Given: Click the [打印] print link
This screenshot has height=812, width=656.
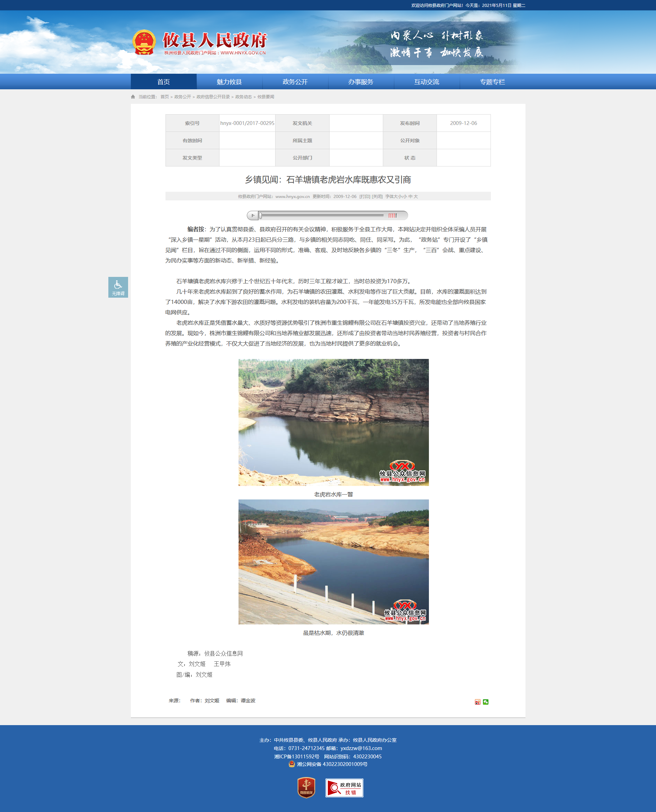Looking at the screenshot, I should click(x=365, y=197).
